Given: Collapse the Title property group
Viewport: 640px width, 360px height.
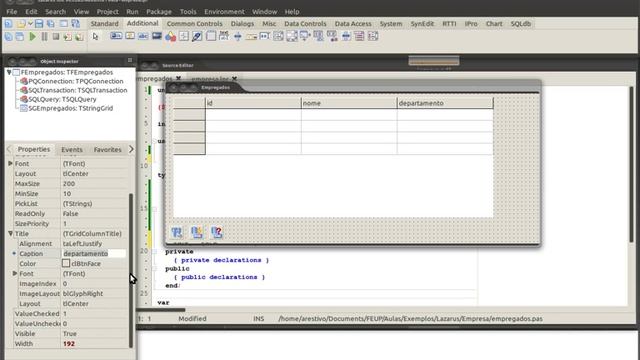Looking at the screenshot, I should click(x=11, y=233).
